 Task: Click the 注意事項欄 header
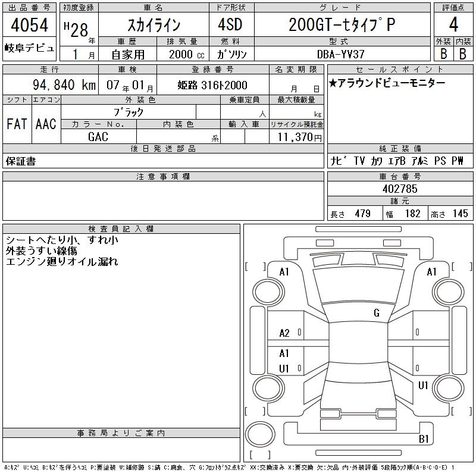click(163, 176)
